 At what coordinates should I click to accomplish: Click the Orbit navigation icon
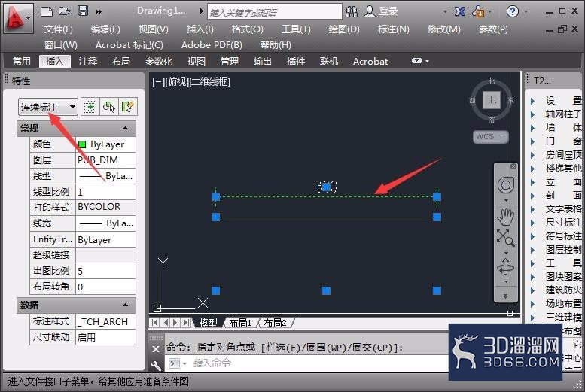[505, 267]
